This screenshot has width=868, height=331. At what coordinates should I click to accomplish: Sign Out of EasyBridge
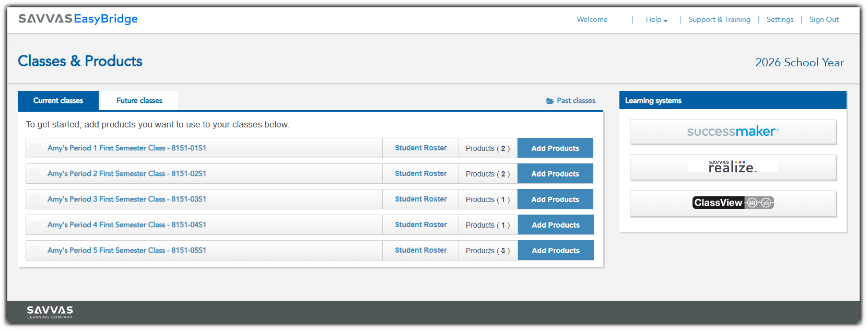coord(824,19)
